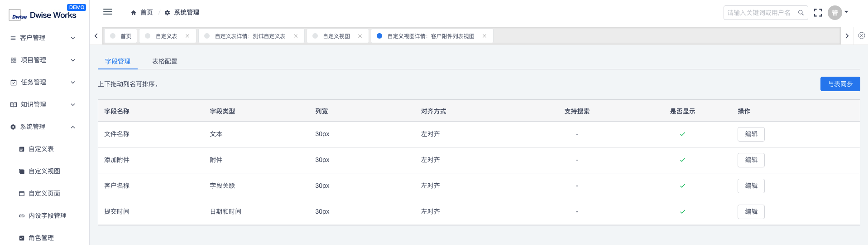Click the 字段类型 column header
The image size is (868, 245).
[x=222, y=111]
